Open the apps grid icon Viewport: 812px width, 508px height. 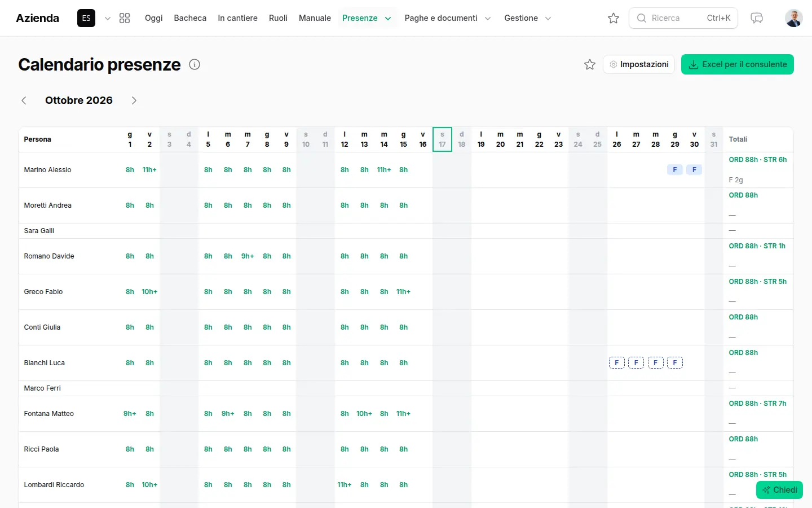point(125,18)
